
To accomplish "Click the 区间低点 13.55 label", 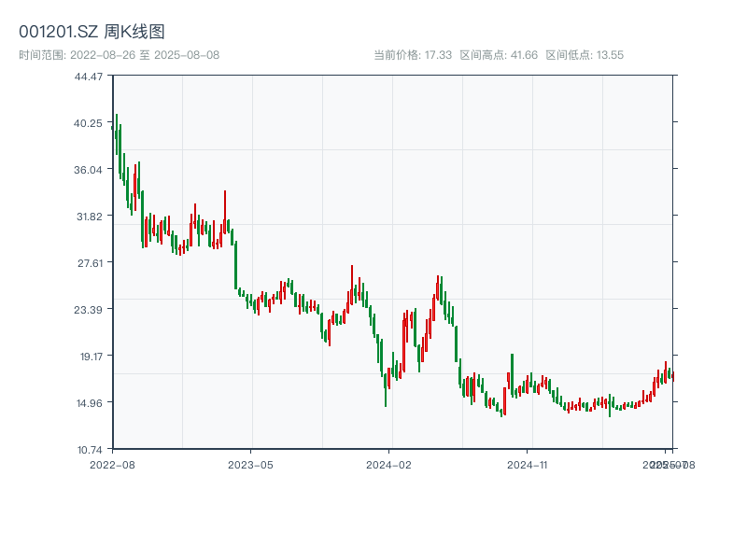I will pyautogui.click(x=584, y=55).
